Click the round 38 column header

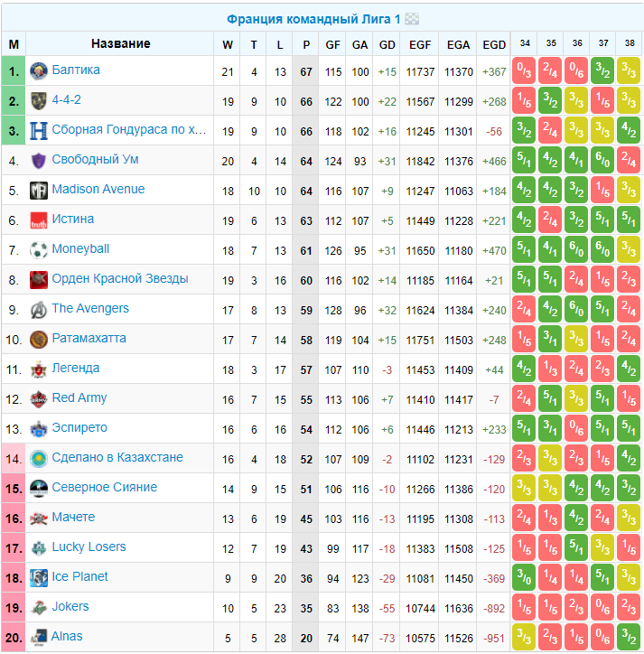[x=630, y=43]
